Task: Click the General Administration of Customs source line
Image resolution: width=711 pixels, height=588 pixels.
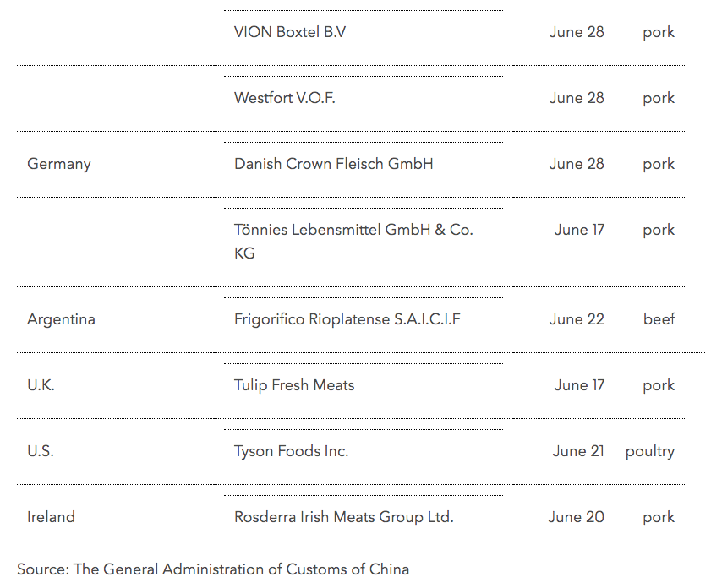Action: 213,569
